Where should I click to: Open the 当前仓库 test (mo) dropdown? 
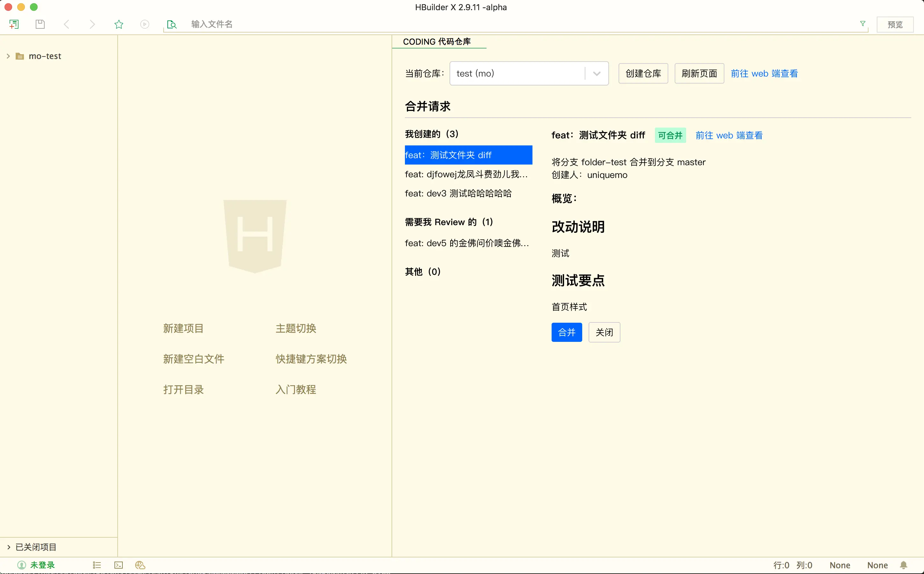[x=529, y=73]
